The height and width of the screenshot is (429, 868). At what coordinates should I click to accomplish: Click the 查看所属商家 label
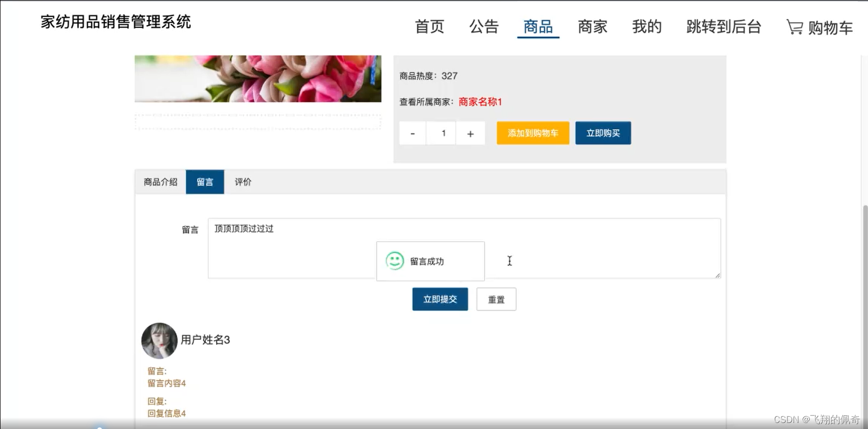[x=427, y=102]
